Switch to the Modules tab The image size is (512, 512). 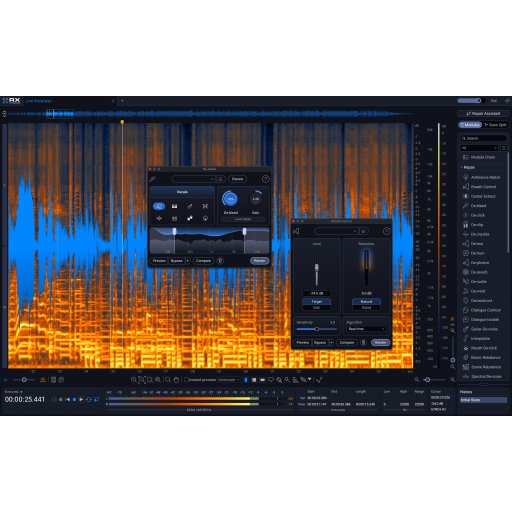pos(470,125)
